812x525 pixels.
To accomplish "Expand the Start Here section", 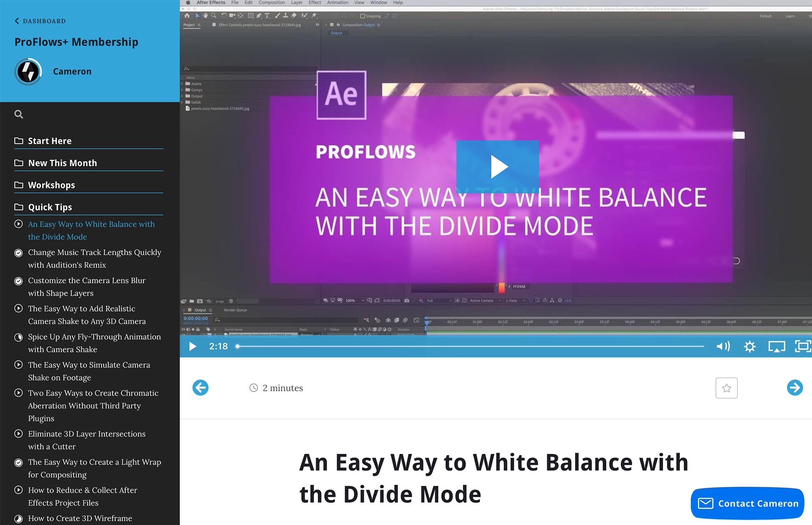I will 88,141.
